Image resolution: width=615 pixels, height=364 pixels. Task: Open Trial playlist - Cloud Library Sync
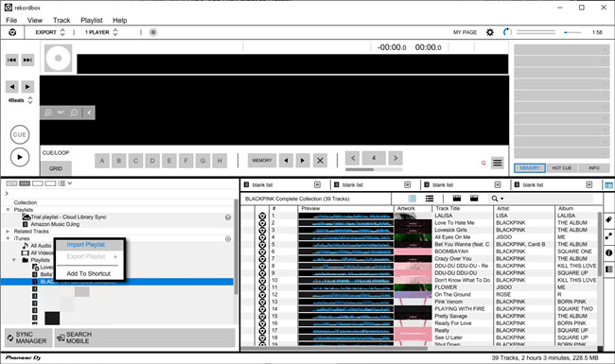click(69, 217)
